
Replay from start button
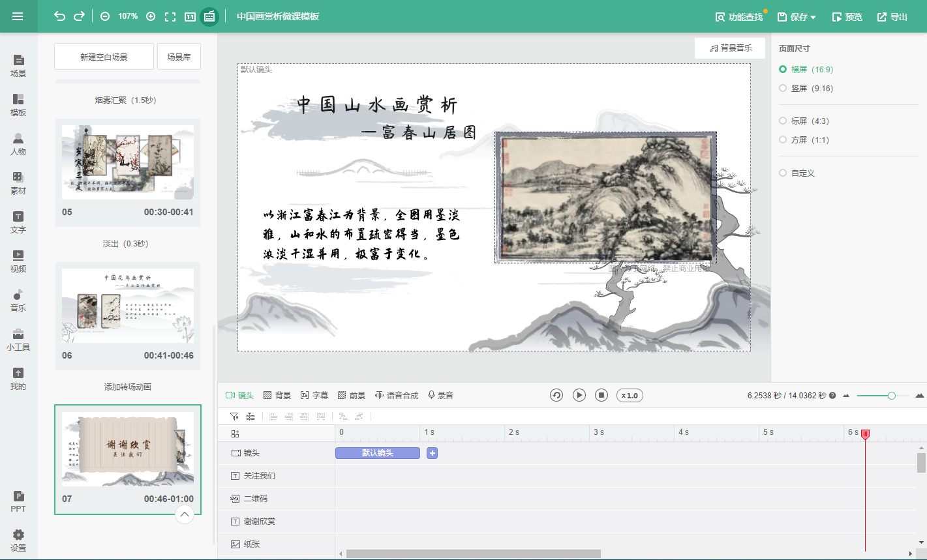click(x=556, y=395)
